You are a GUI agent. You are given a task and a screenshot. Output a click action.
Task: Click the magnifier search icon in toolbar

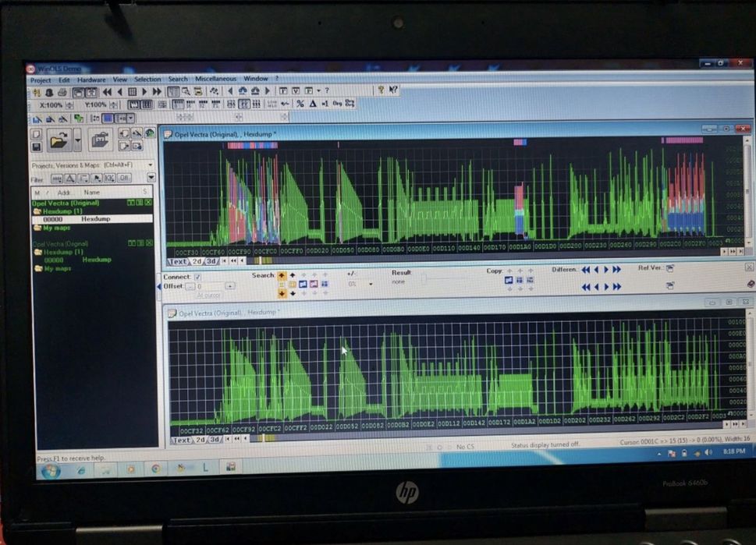185,91
